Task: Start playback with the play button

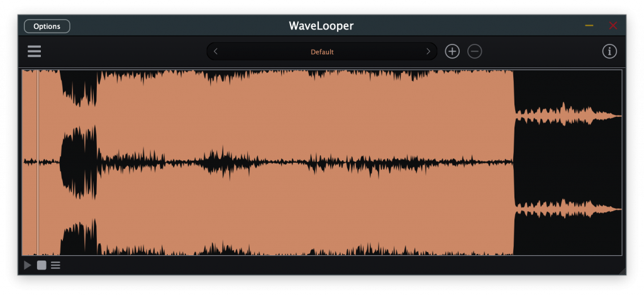Action: 28,265
